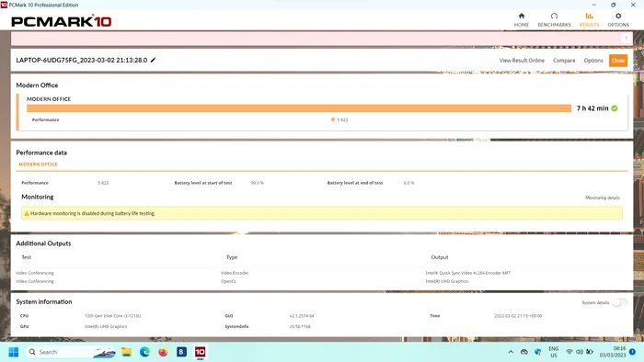Open Microsoft Edge from the taskbar
This screenshot has height=362, width=644.
pos(144,352)
